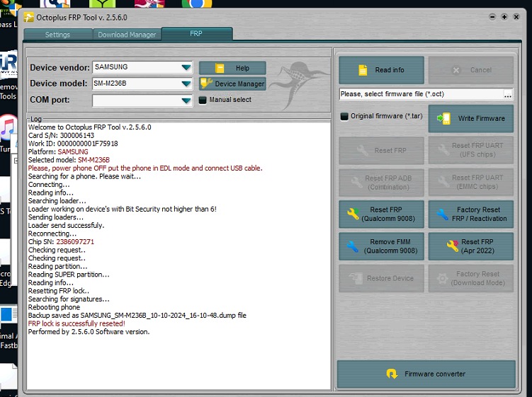Click log line 'Reading SUPER partition...'
The width and height of the screenshot is (532, 397).
pos(69,275)
